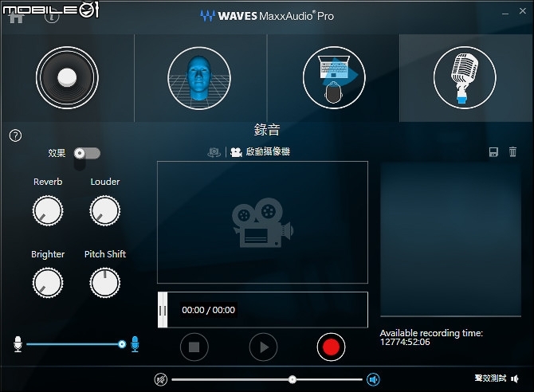The image size is (534, 392).
Task: Click the playback timeline handle
Action: 163,310
